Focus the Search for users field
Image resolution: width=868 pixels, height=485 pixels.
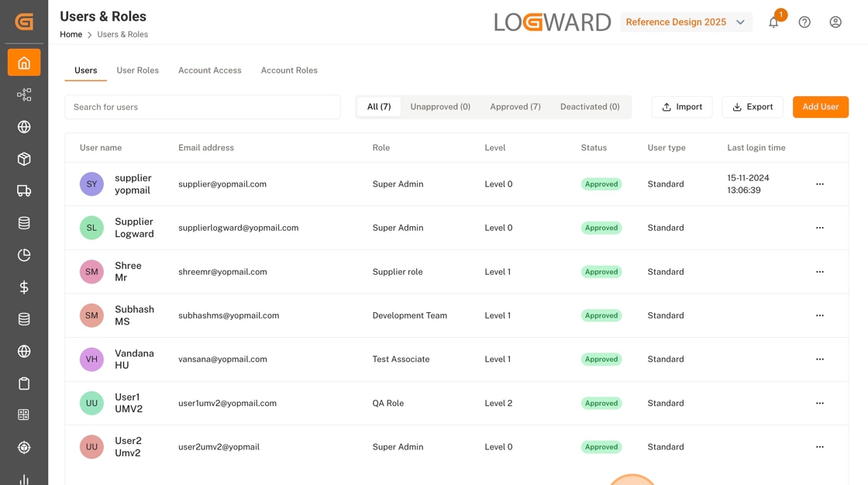tap(202, 107)
